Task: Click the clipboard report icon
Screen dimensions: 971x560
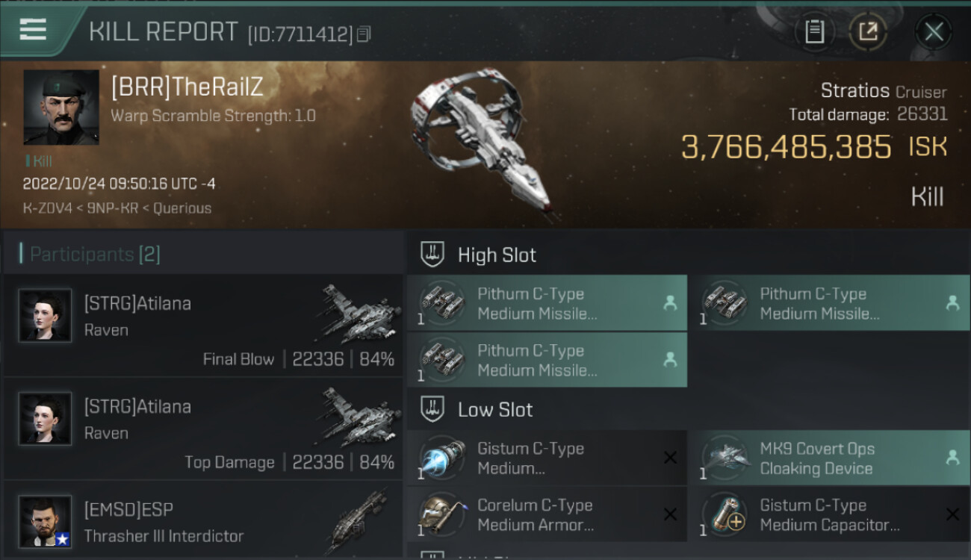Action: [814, 31]
